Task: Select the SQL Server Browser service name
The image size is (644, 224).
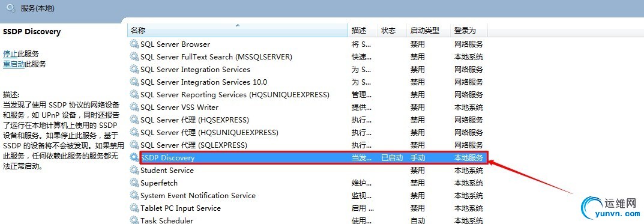Action: pyautogui.click(x=175, y=44)
